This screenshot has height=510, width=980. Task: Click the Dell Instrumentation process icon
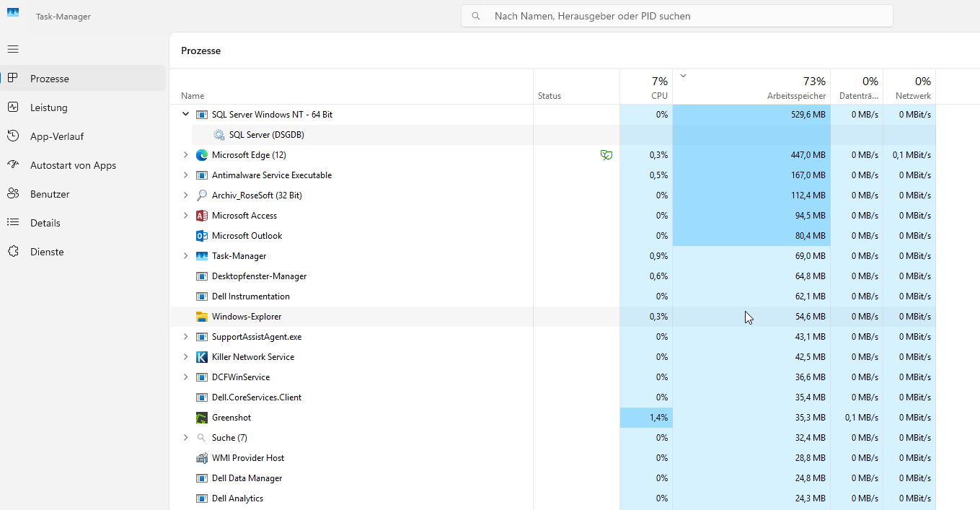[202, 296]
